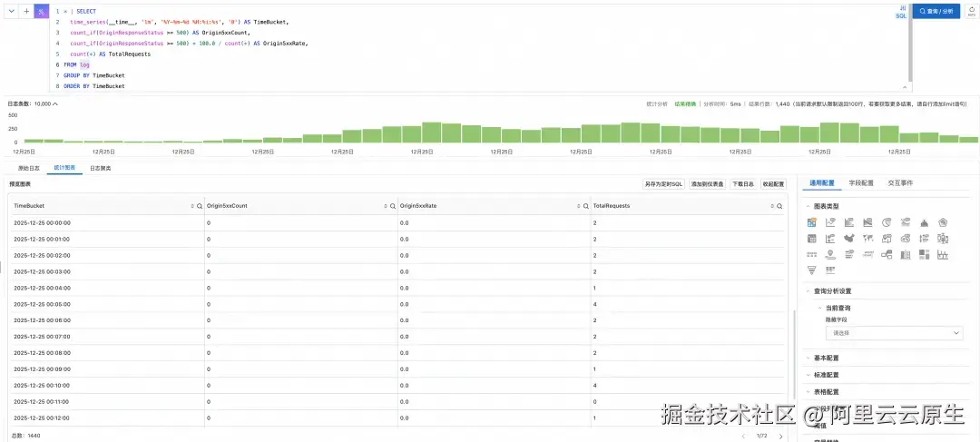Click the 下载日志 button
The image size is (980, 442).
(x=742, y=184)
